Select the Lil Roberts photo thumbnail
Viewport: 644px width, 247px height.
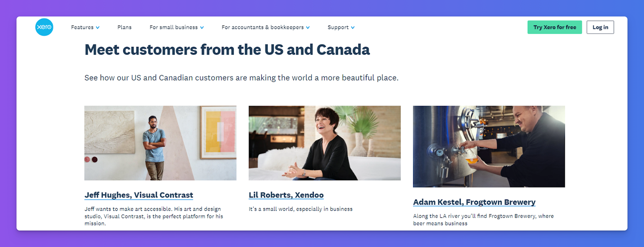tap(324, 143)
